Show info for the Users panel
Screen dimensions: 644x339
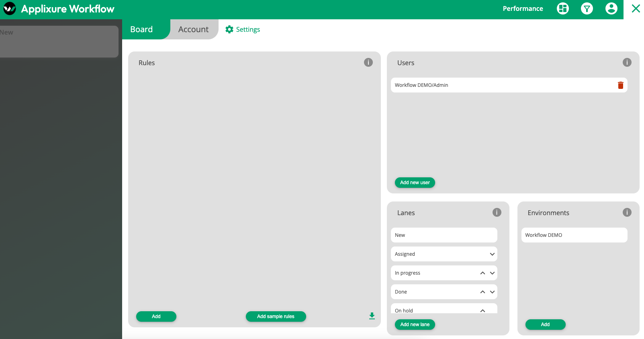point(627,62)
